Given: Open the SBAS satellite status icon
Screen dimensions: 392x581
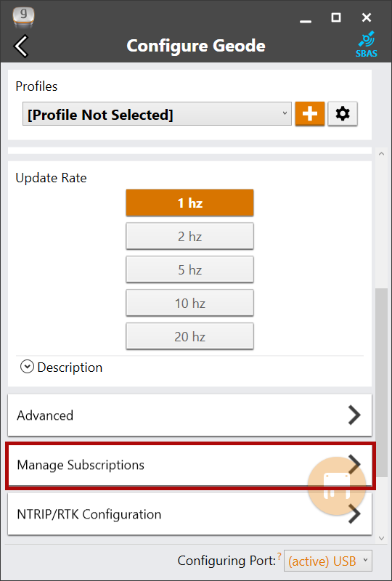Looking at the screenshot, I should click(367, 44).
